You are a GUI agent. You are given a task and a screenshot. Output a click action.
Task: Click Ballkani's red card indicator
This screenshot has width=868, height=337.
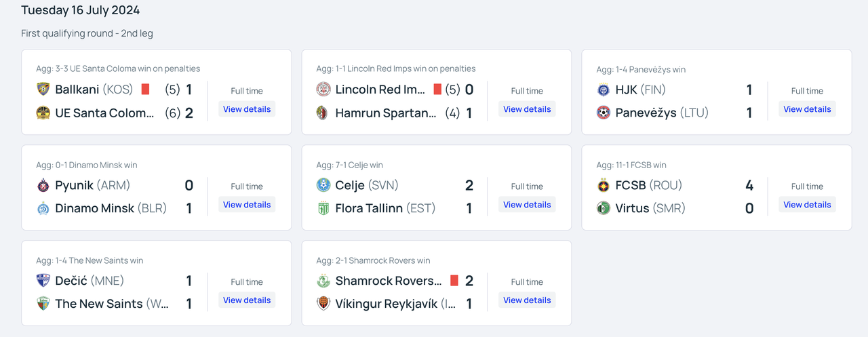click(145, 90)
